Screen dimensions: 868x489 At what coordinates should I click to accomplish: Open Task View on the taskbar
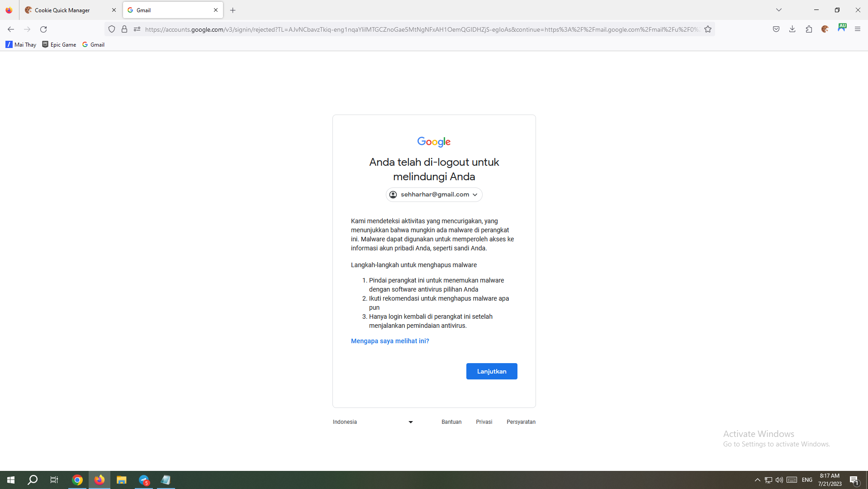(54, 480)
